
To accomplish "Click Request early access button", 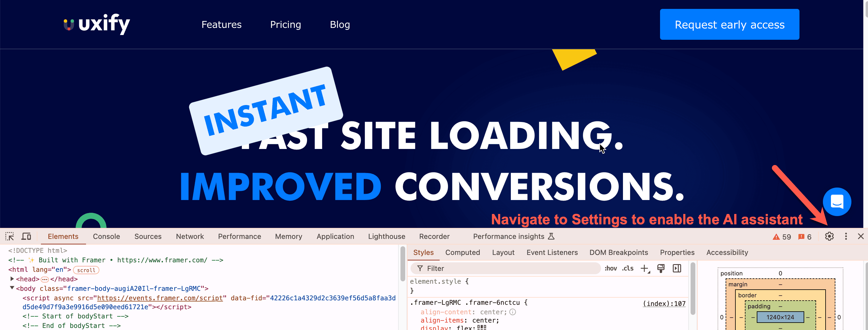I will 729,24.
